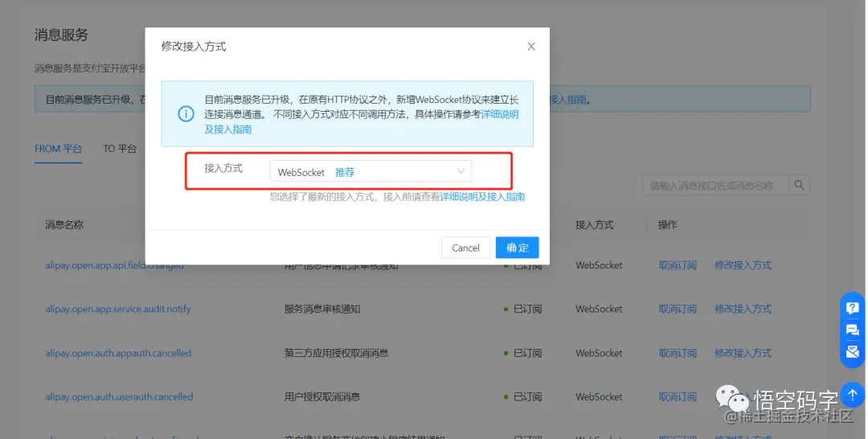Click the Cancel button

coord(465,248)
